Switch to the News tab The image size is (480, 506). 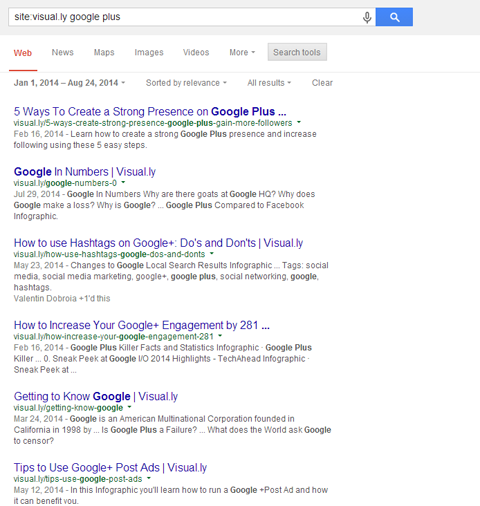point(62,52)
